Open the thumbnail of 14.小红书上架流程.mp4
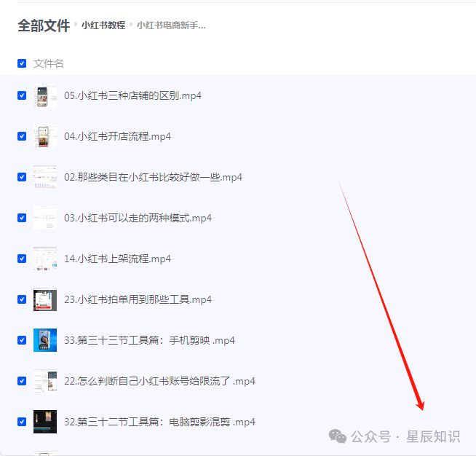Image resolution: width=476 pixels, height=456 pixels. 45,259
